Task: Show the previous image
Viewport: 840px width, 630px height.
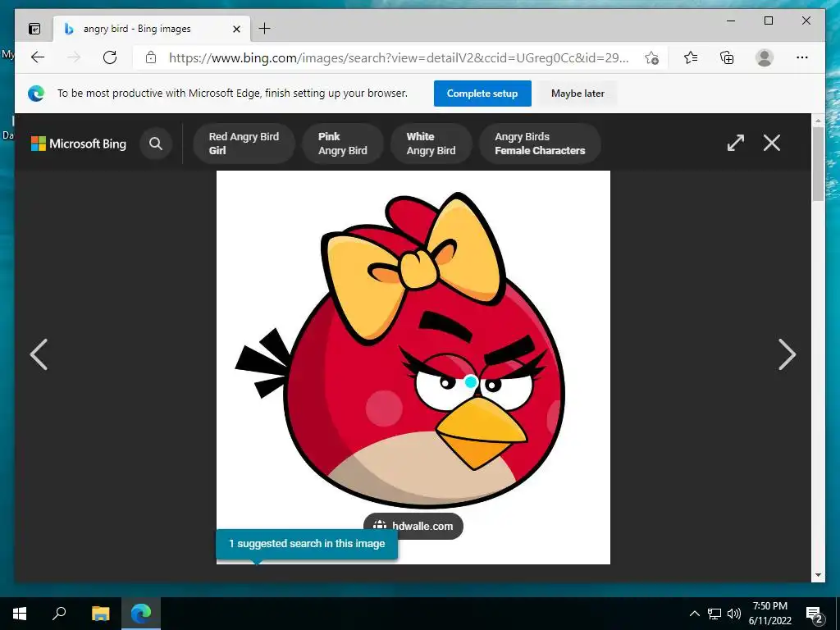Action: [39, 354]
